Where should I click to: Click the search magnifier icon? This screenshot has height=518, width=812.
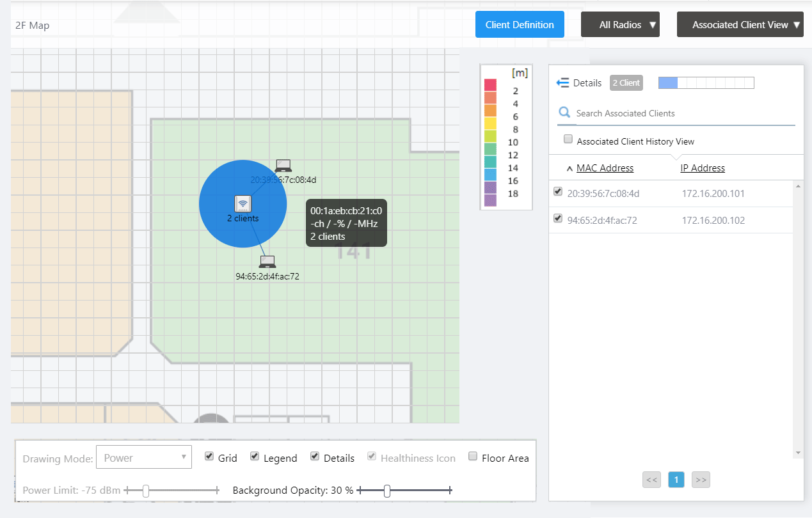pos(564,113)
